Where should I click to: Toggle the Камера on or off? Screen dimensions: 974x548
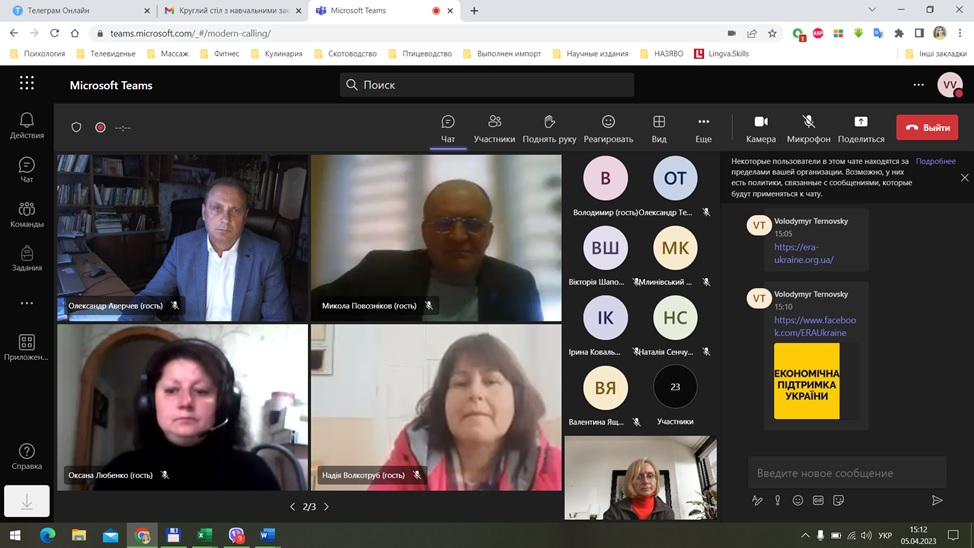[x=761, y=129]
